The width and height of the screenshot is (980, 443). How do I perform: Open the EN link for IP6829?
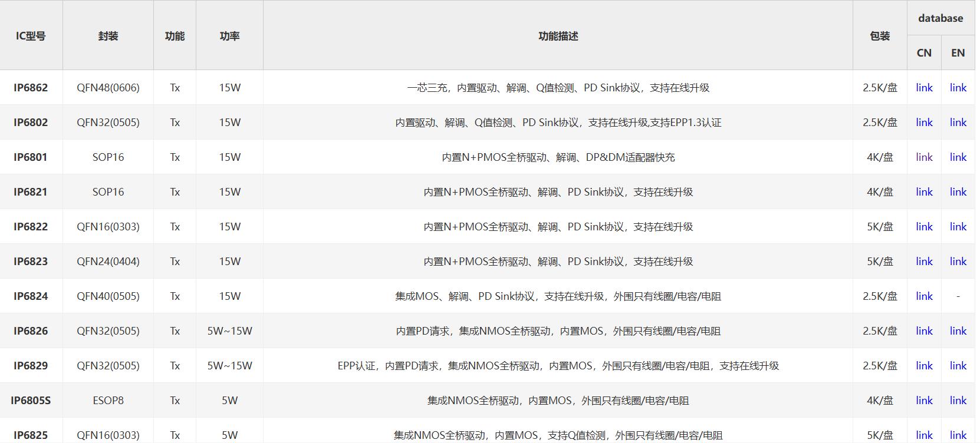(958, 366)
